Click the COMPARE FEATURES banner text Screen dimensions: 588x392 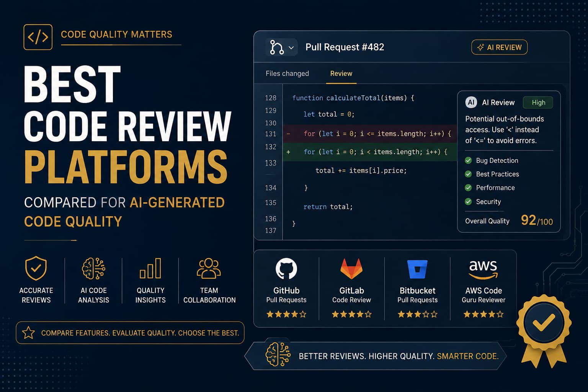pos(140,333)
